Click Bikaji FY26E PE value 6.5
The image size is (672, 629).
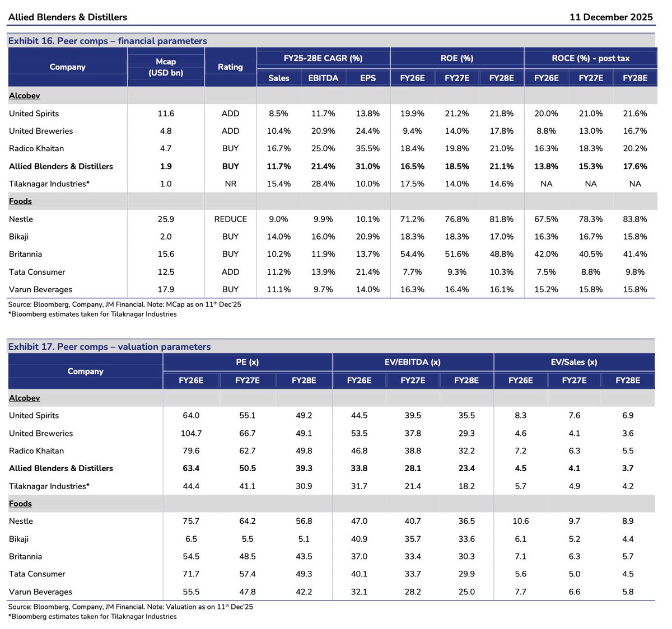[191, 539]
